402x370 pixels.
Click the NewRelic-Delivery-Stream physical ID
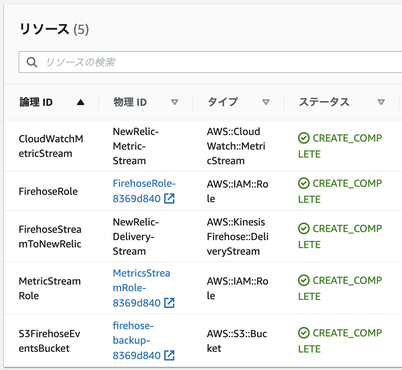136,236
